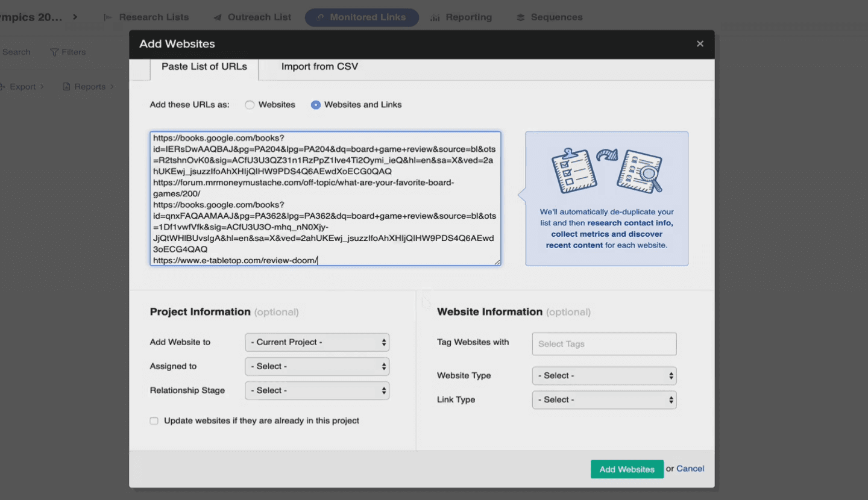Open the Add Website to dropdown

(317, 342)
